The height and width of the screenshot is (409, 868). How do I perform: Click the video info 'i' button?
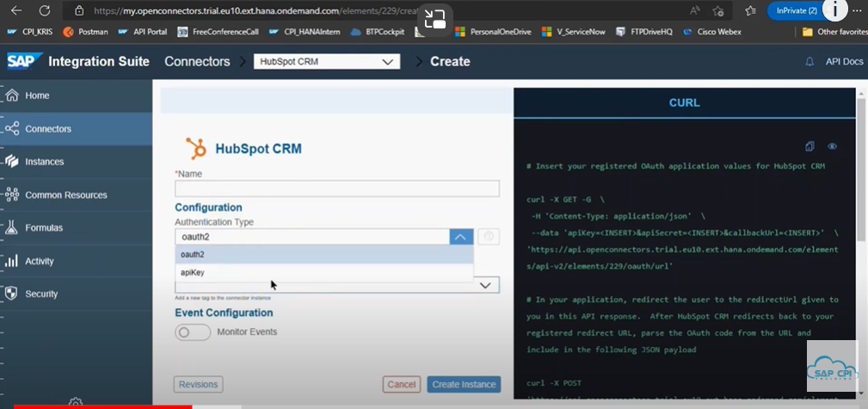click(835, 9)
